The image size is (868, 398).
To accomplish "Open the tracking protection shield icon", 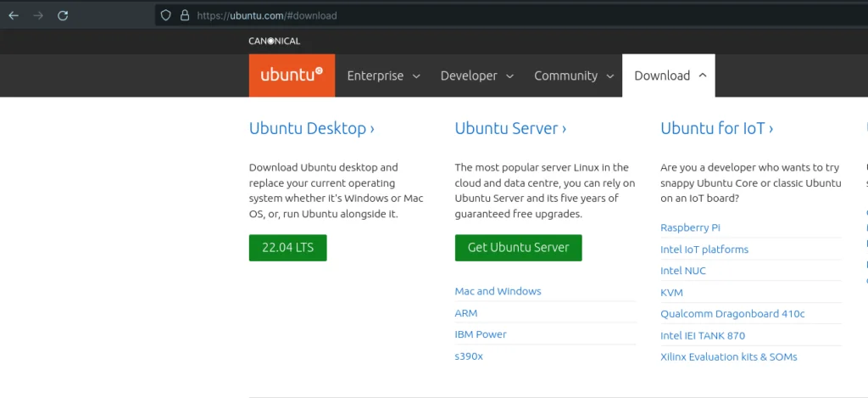I will click(x=165, y=15).
